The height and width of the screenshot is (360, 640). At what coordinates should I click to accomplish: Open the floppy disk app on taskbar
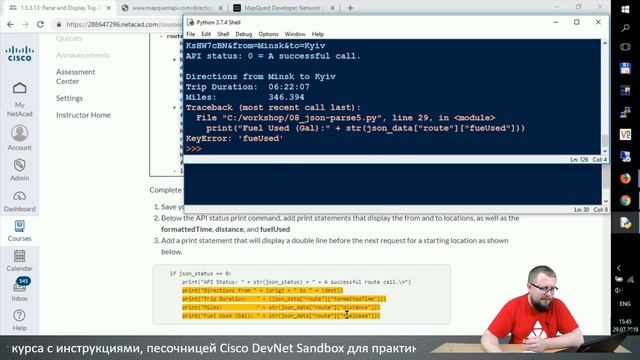[625, 68]
